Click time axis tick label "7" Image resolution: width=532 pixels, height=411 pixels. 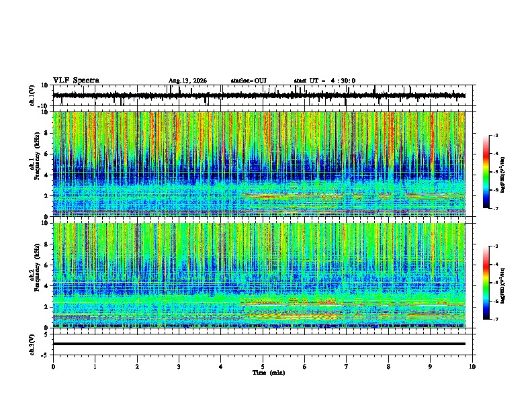(x=347, y=367)
